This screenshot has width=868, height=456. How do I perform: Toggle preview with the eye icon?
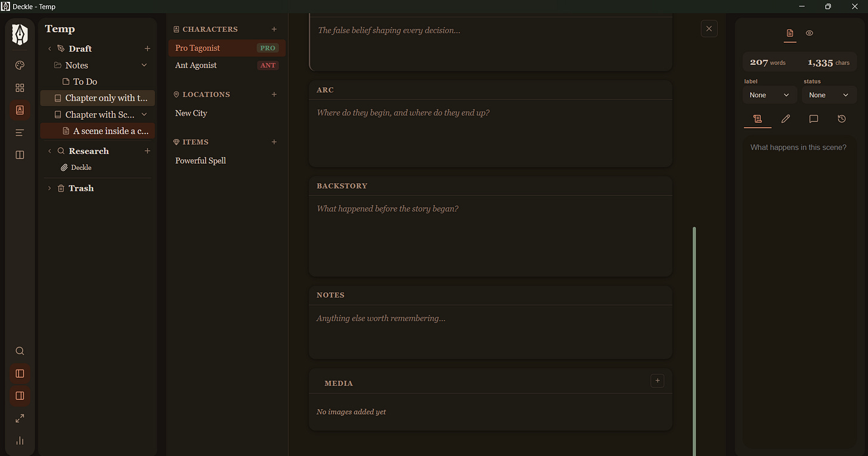(x=809, y=33)
